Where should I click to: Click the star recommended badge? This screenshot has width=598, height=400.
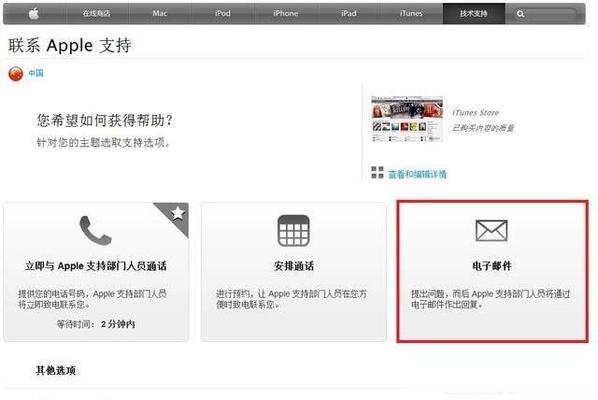(x=178, y=213)
